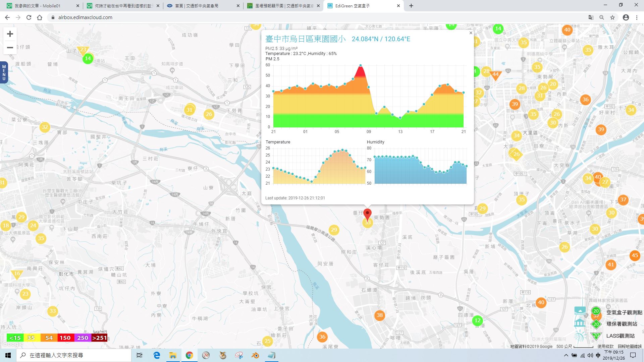Image resolution: width=644 pixels, height=362 pixels.
Task: Select the yellow AirBox marker 24
Action: click(x=33, y=225)
